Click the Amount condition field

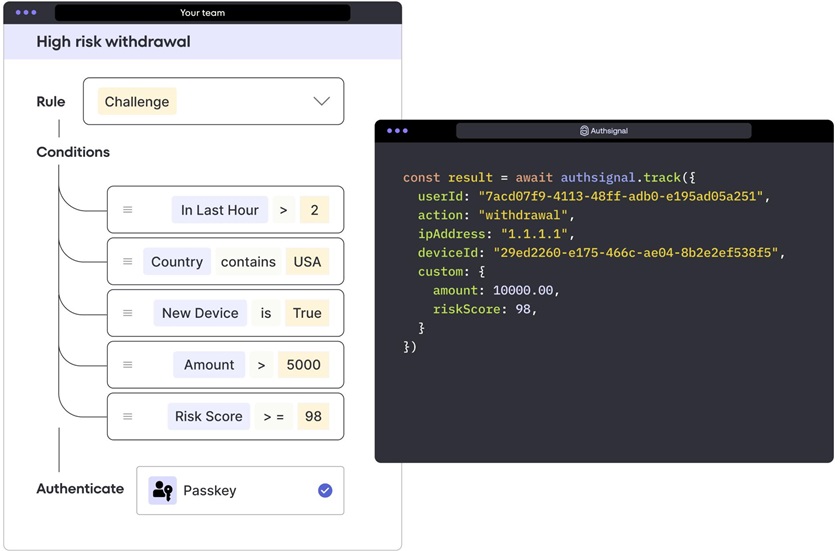coord(209,365)
